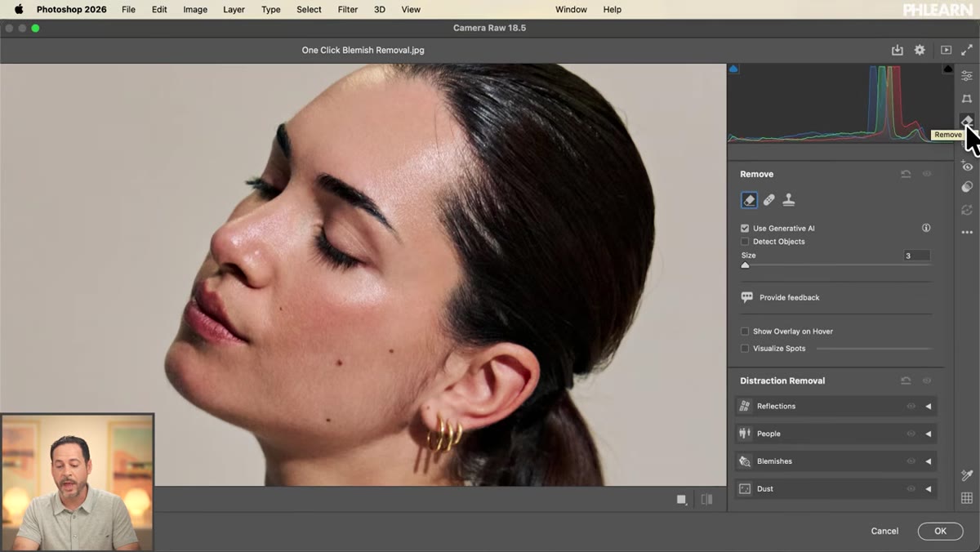Toggle full screen mode arrows
Screen dimensions: 980x552
967,50
